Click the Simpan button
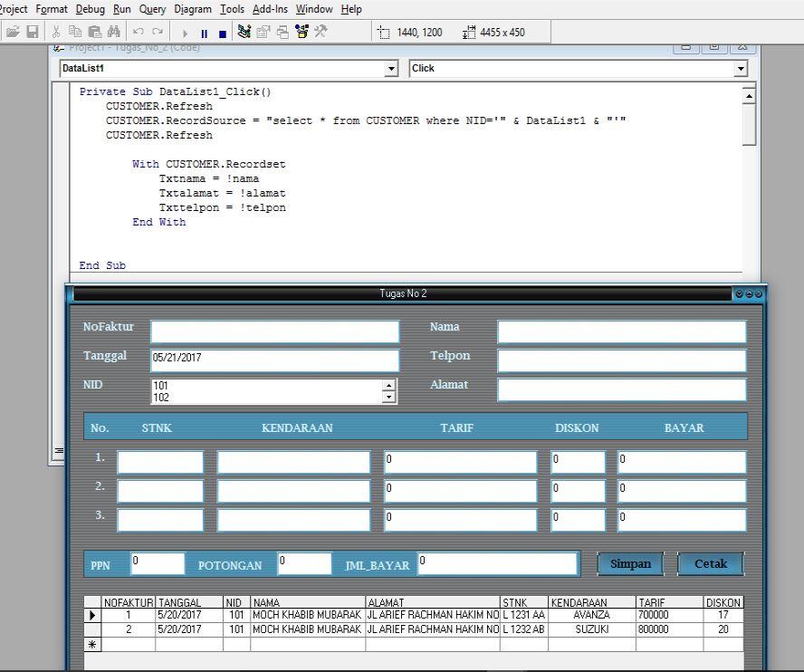Image resolution: width=804 pixels, height=672 pixels. coord(630,563)
